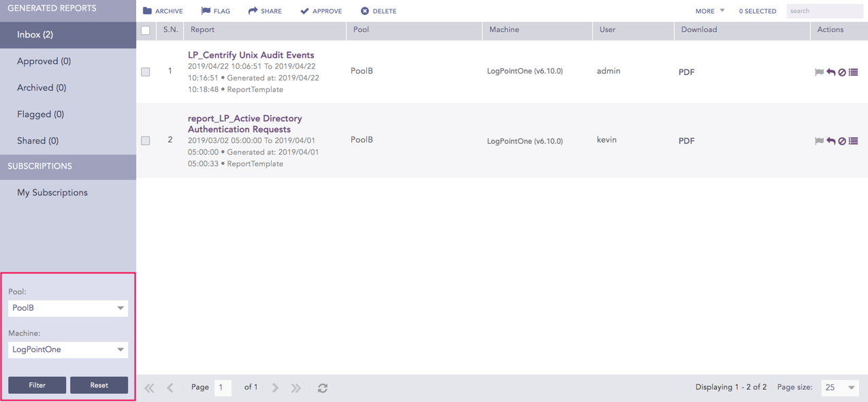This screenshot has height=402, width=868.
Task: Go to next page using the arrow
Action: [275, 388]
